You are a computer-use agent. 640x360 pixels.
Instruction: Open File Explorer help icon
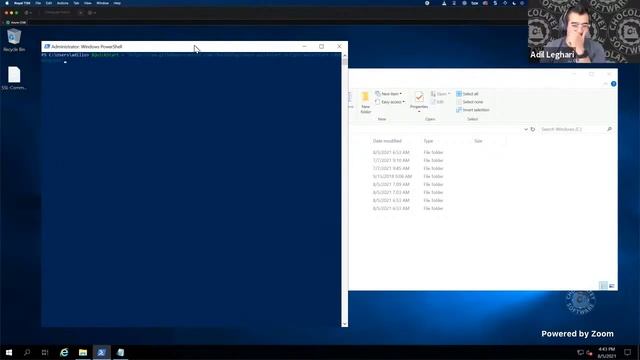click(x=613, y=84)
